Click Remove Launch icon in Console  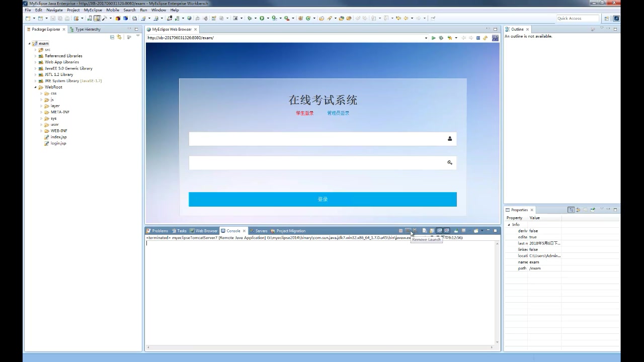(408, 231)
